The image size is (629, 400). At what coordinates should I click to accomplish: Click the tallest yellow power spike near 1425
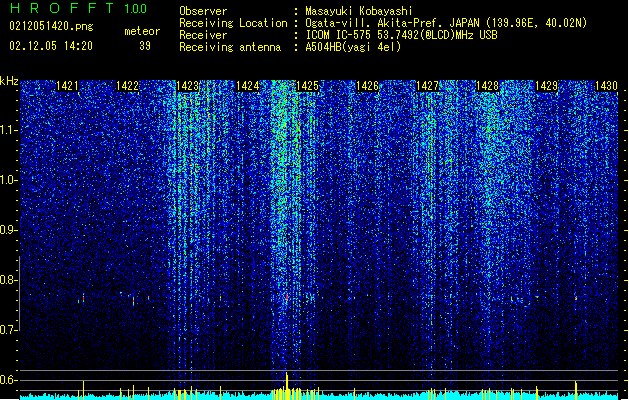[x=286, y=386]
